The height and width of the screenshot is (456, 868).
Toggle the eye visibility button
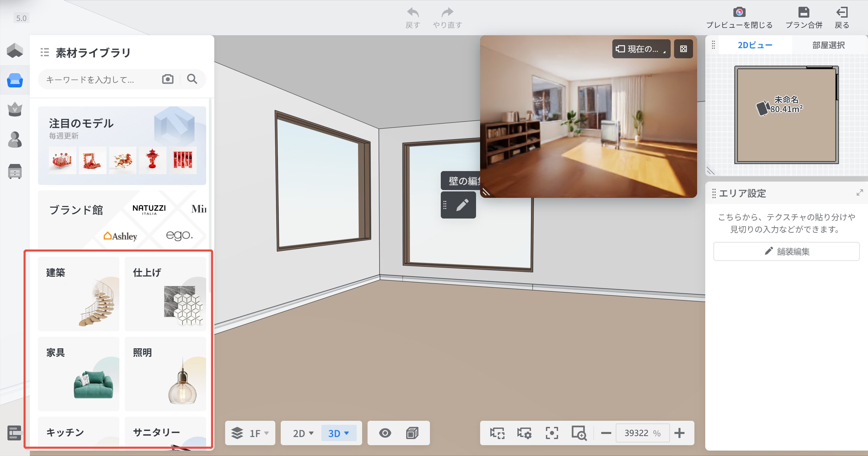(385, 433)
